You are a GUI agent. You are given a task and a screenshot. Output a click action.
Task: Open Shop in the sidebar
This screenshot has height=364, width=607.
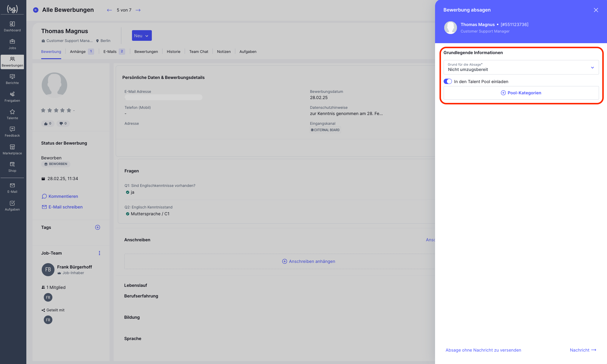click(12, 167)
